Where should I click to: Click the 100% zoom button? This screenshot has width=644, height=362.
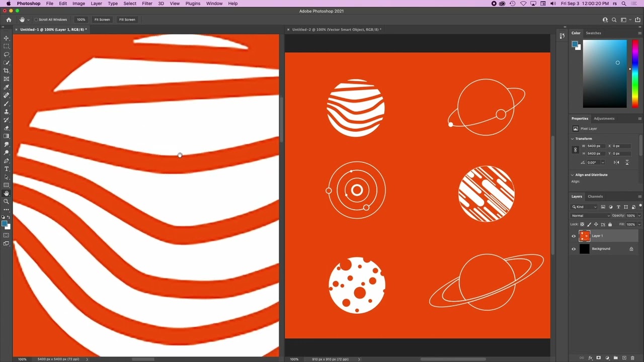point(81,20)
